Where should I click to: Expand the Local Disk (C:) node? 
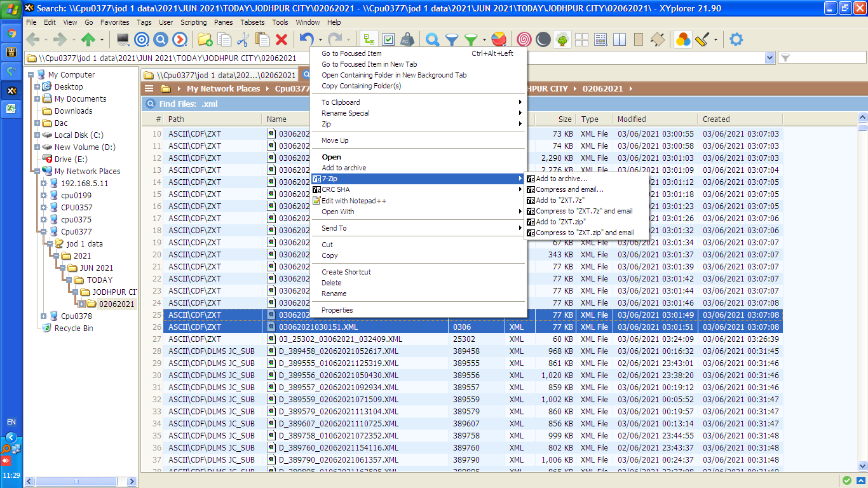[x=37, y=135]
